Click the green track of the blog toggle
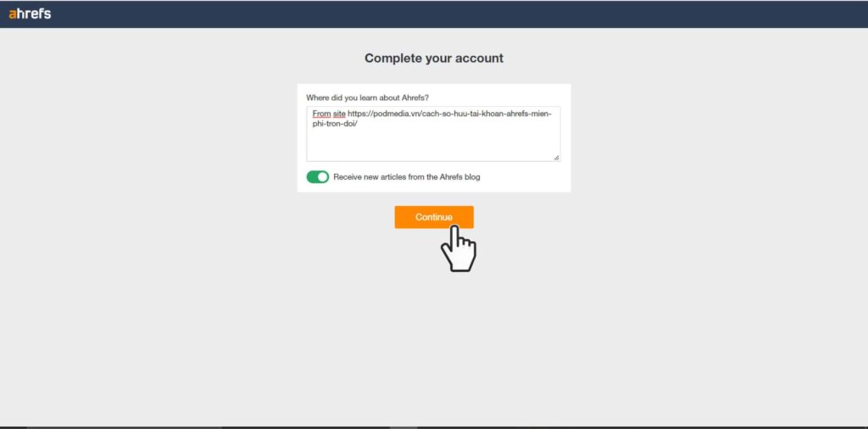Viewport: 868px width, 429px height. (x=312, y=177)
